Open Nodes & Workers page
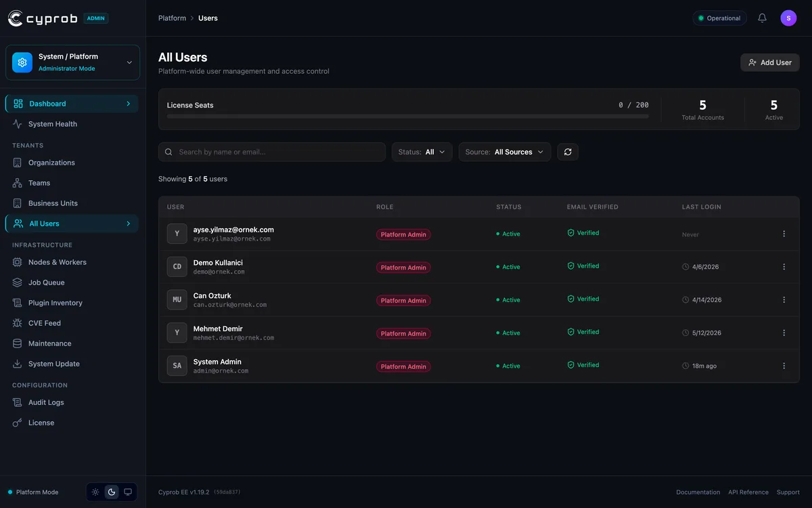 coord(72,262)
